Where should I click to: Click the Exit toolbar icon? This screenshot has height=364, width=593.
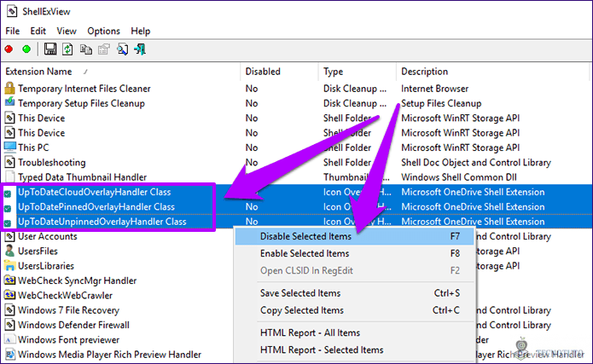click(140, 49)
